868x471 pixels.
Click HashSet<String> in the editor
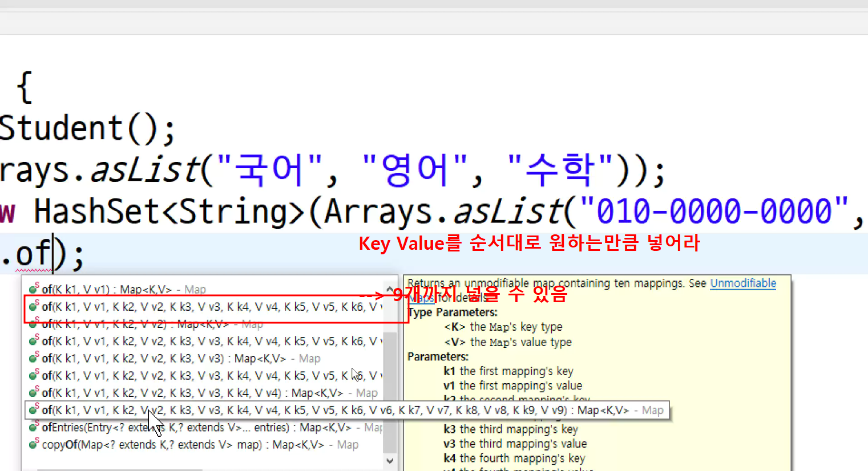pos(169,212)
